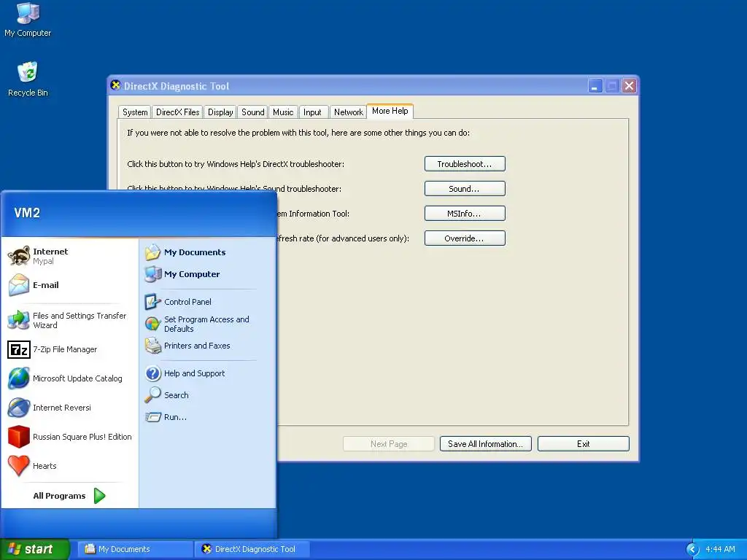747x560 pixels.
Task: Open Search magnifying glass icon
Action: [153, 394]
